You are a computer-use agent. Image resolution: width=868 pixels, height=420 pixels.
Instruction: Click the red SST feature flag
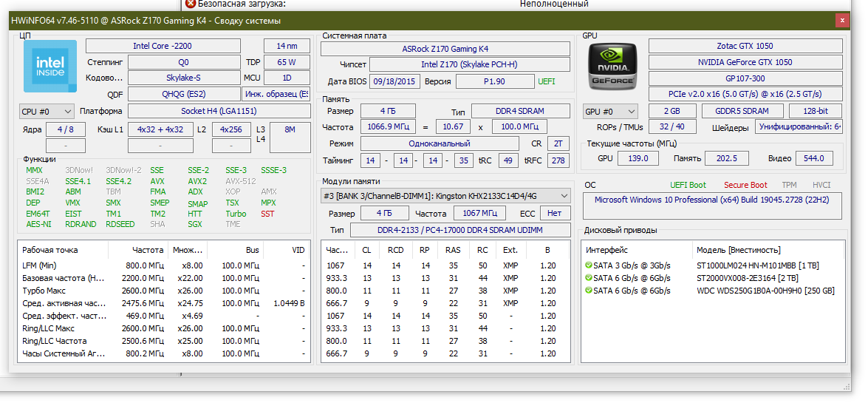[267, 213]
